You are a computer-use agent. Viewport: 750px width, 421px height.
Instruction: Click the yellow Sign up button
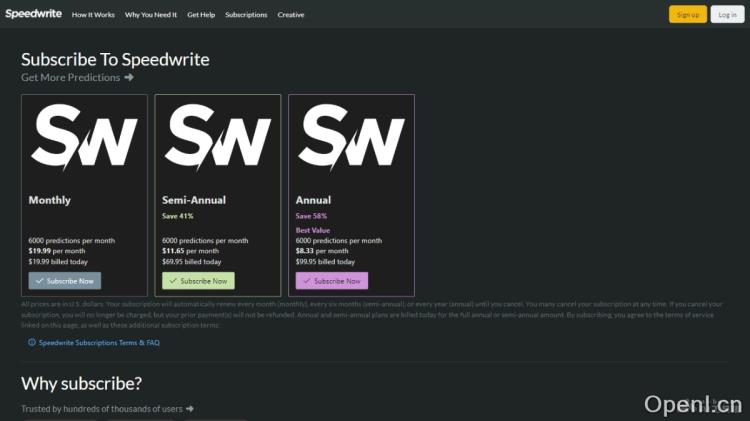(688, 15)
